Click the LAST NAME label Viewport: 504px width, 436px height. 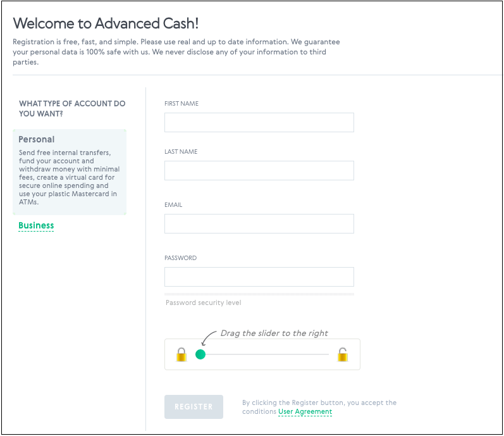(181, 152)
